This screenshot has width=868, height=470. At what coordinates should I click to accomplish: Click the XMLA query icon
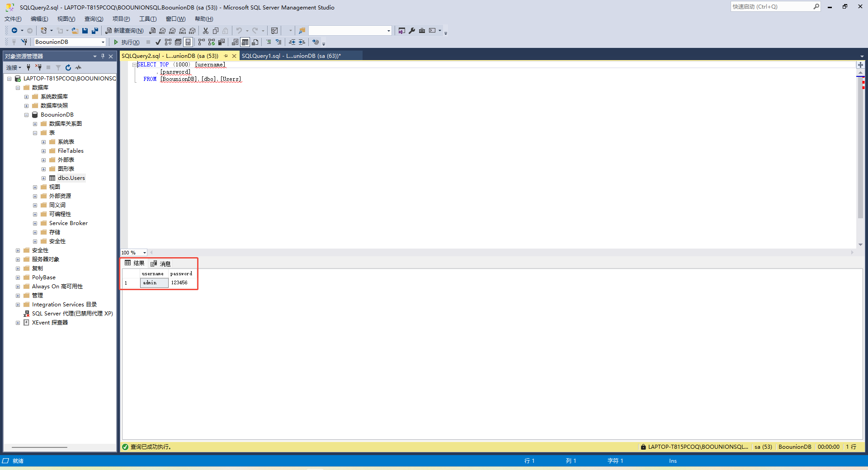pos(182,31)
